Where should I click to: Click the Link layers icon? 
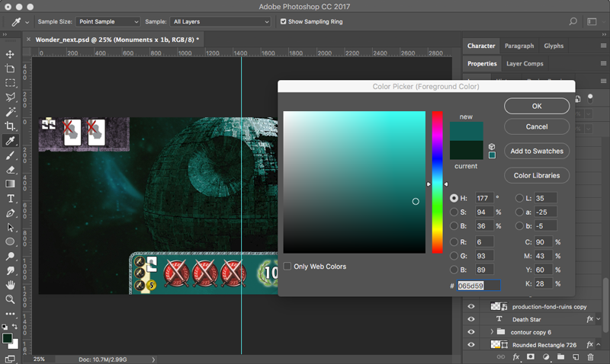(501, 357)
